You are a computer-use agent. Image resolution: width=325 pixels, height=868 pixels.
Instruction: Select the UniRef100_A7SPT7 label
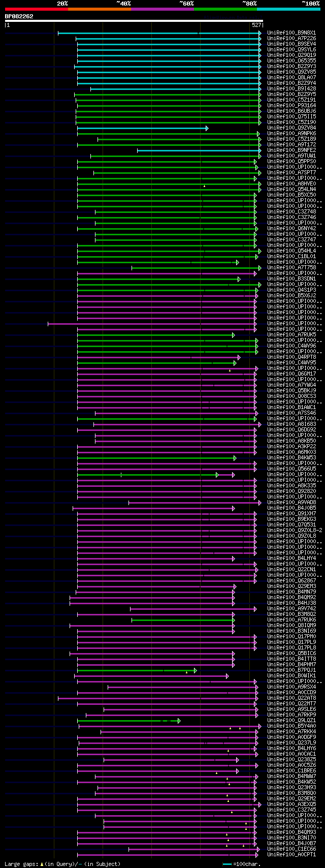(291, 173)
